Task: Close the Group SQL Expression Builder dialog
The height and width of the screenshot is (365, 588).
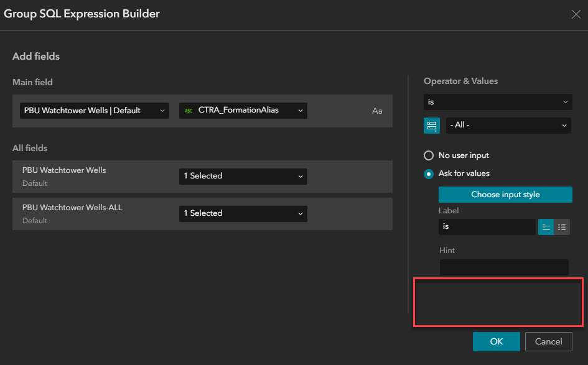Action: pos(576,14)
